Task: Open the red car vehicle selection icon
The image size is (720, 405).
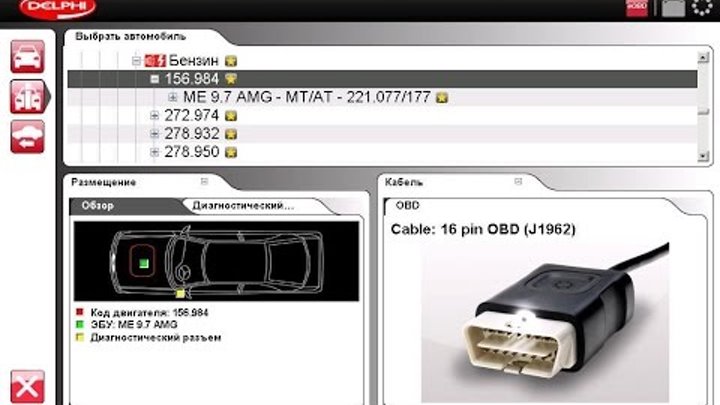Action: coord(28,56)
